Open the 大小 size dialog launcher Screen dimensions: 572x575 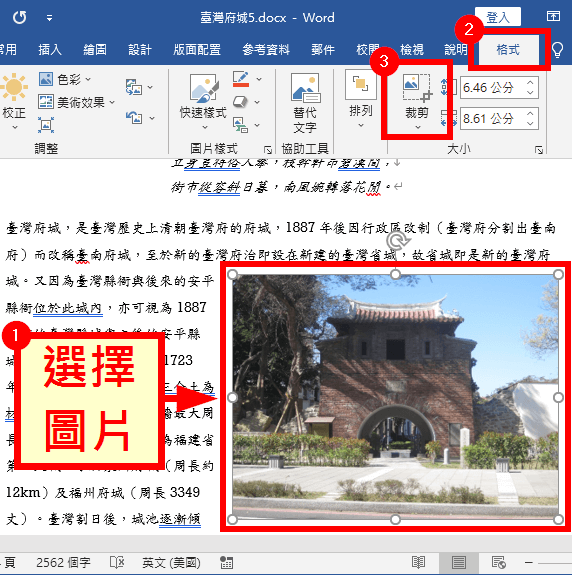point(539,150)
